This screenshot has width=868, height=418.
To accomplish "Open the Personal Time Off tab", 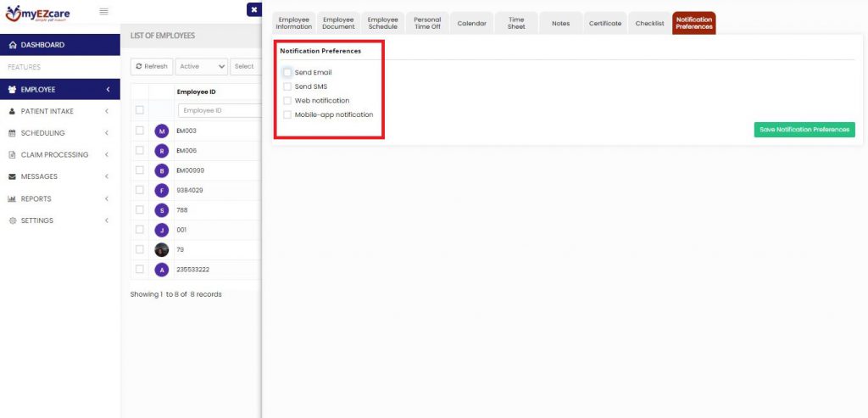I will 427,23.
